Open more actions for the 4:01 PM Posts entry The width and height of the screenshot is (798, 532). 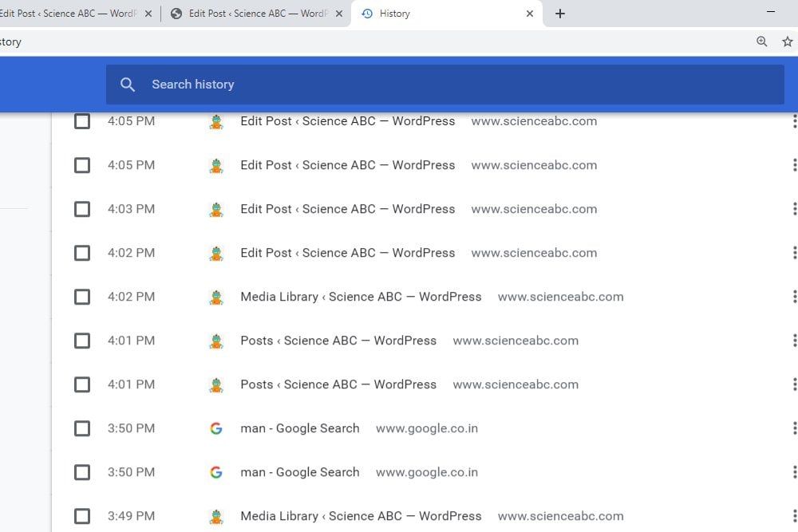(x=794, y=341)
